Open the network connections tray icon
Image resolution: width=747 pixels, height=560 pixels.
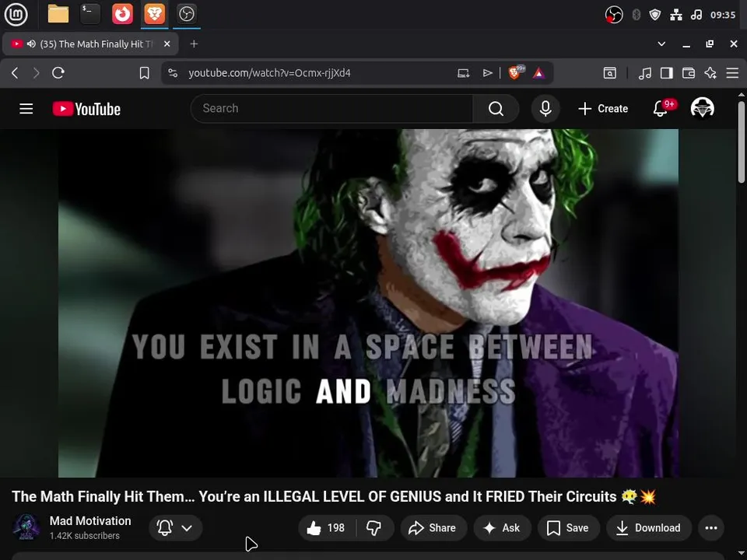676,15
